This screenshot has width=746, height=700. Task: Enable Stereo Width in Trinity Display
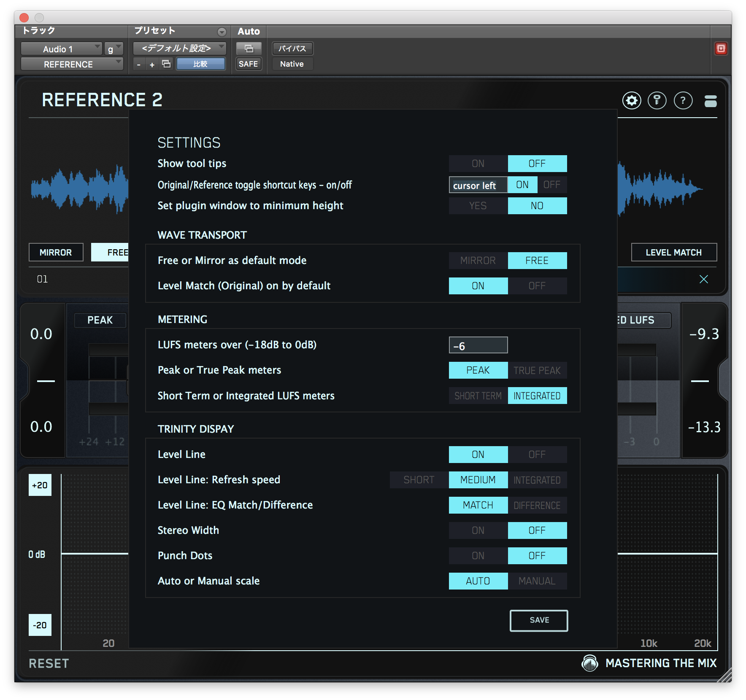tap(478, 530)
